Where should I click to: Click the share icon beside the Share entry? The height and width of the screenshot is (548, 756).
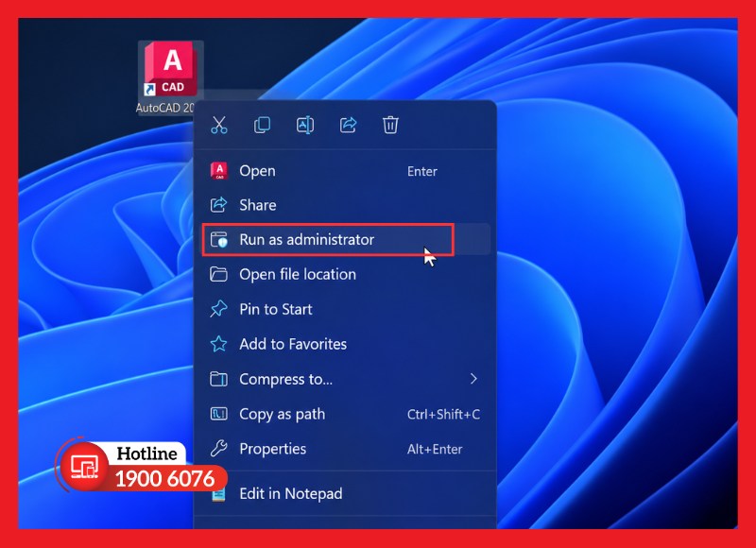(x=219, y=205)
